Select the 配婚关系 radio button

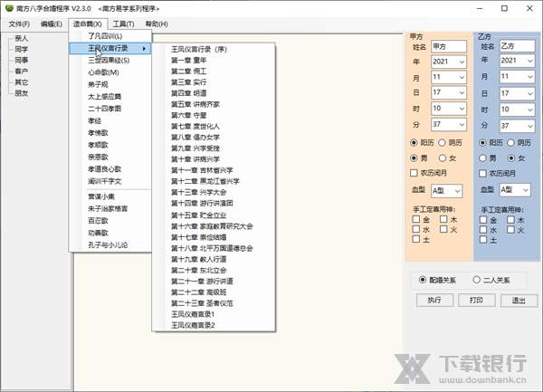click(x=423, y=280)
